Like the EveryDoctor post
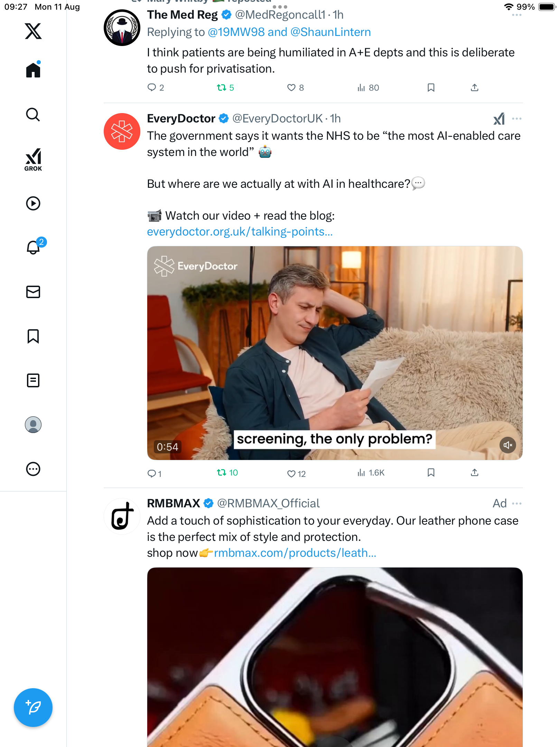 tap(291, 473)
